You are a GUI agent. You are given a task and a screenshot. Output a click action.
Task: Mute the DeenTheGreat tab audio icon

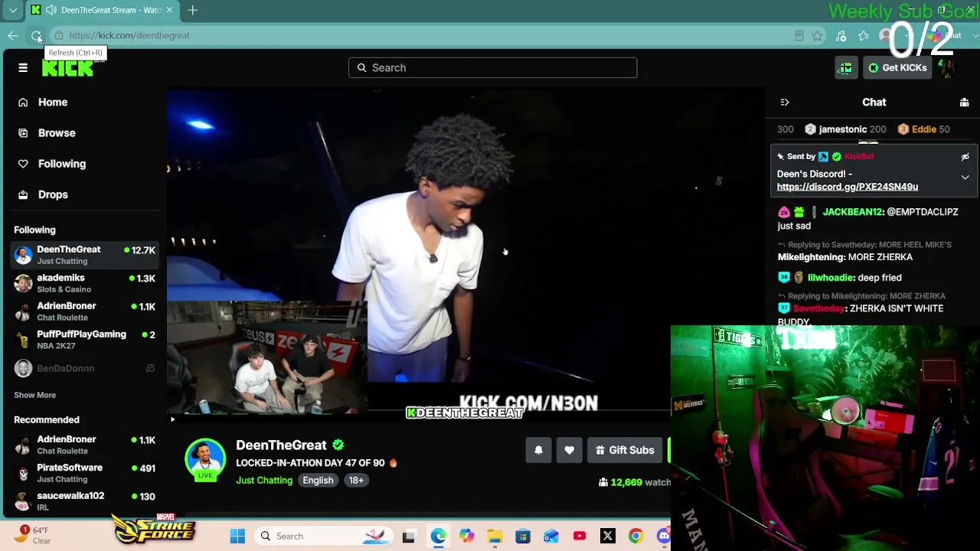point(51,10)
